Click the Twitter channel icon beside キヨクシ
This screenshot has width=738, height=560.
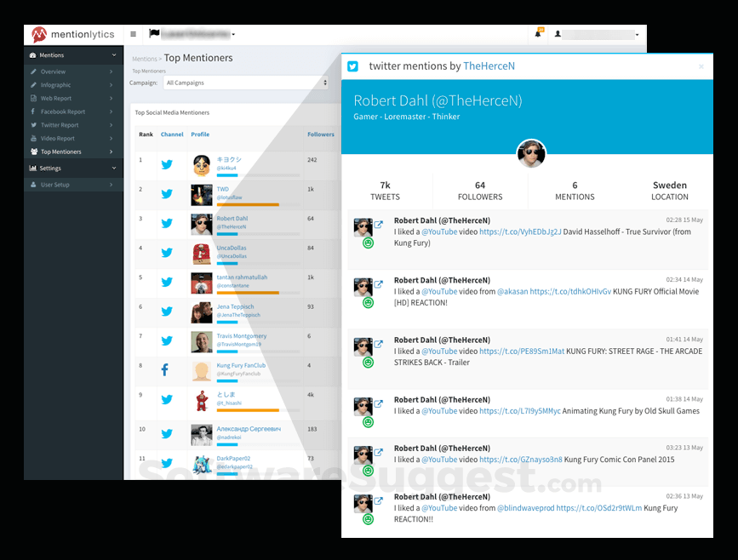pyautogui.click(x=167, y=164)
